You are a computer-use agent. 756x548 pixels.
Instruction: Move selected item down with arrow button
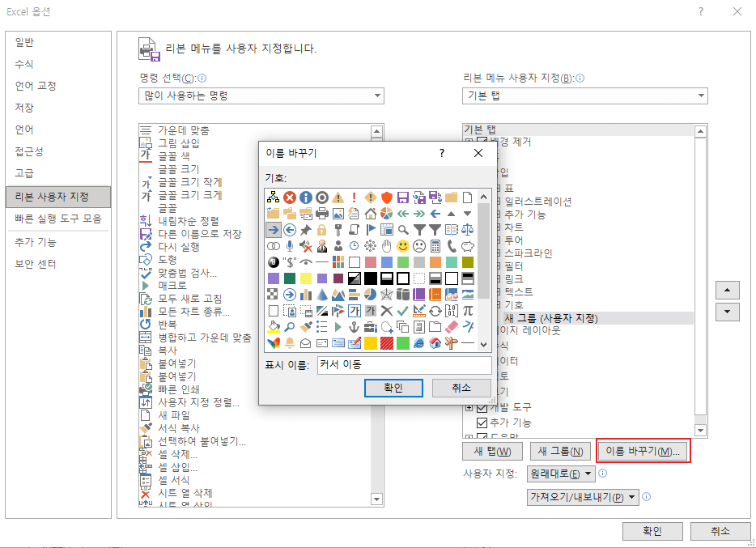tap(728, 312)
